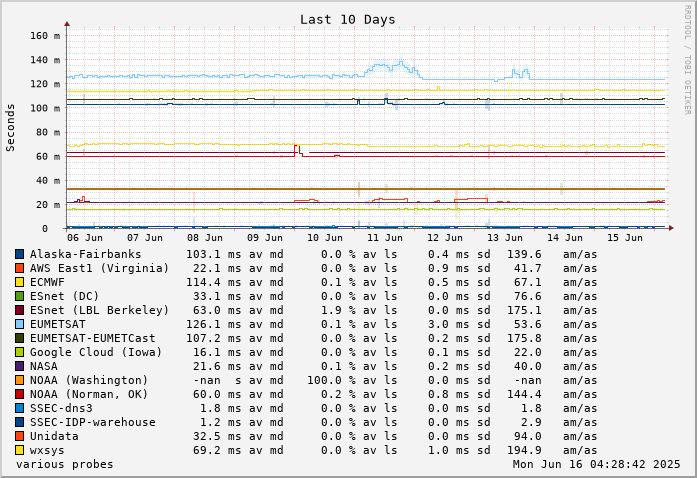697x478 pixels.
Task: Select the EUMETSAT-EUMETCast label
Action: pyautogui.click(x=92, y=338)
